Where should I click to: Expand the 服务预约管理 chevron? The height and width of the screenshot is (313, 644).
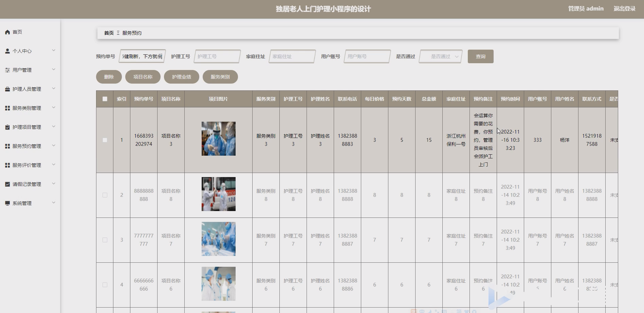(54, 146)
